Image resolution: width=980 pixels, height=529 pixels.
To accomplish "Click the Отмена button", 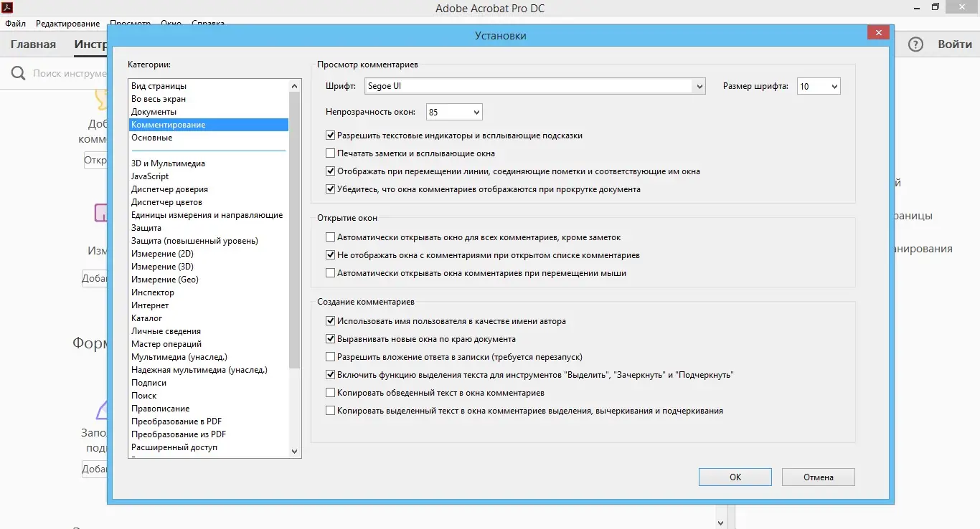I will point(819,477).
